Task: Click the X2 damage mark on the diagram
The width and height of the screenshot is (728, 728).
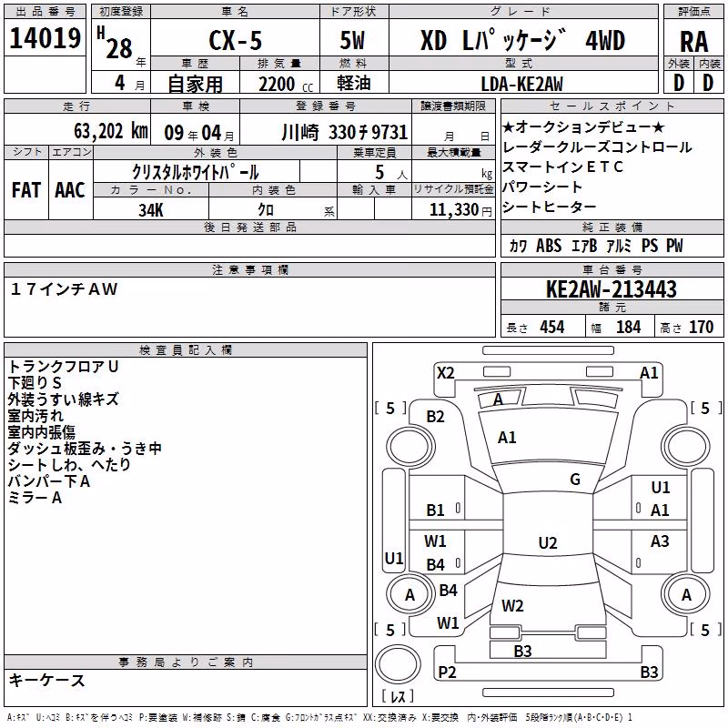Action: (x=445, y=373)
